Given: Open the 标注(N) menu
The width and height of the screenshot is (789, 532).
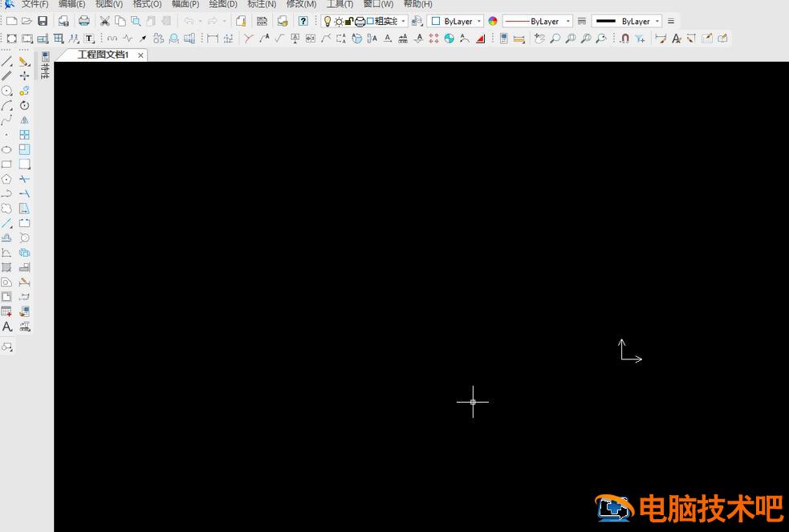Looking at the screenshot, I should pyautogui.click(x=262, y=4).
